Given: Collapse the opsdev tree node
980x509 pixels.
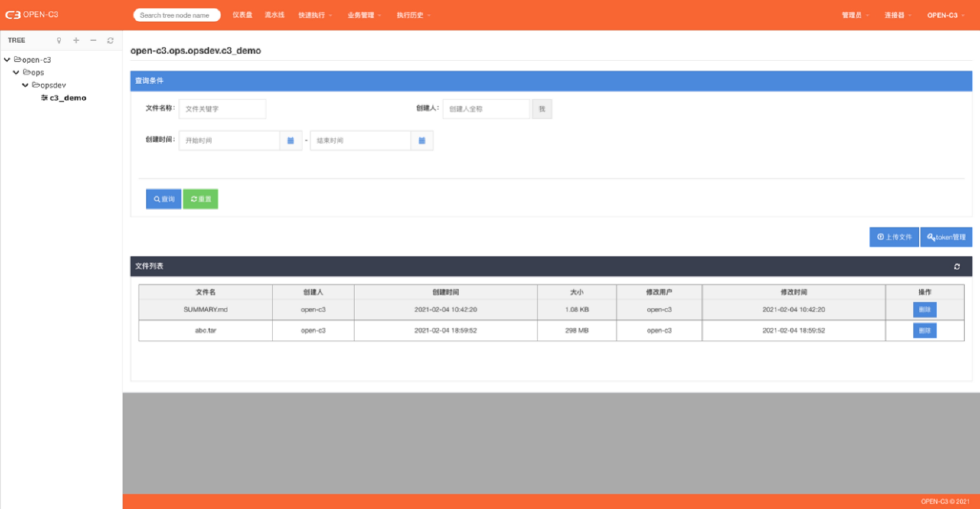Looking at the screenshot, I should click(25, 85).
